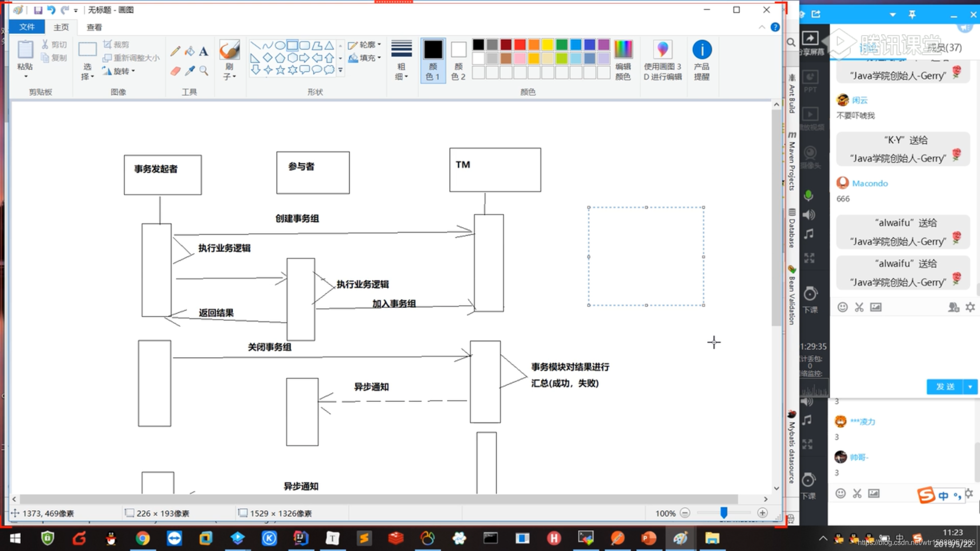The height and width of the screenshot is (551, 980).
Task: Click zoom out minus button in status bar
Action: click(x=685, y=513)
